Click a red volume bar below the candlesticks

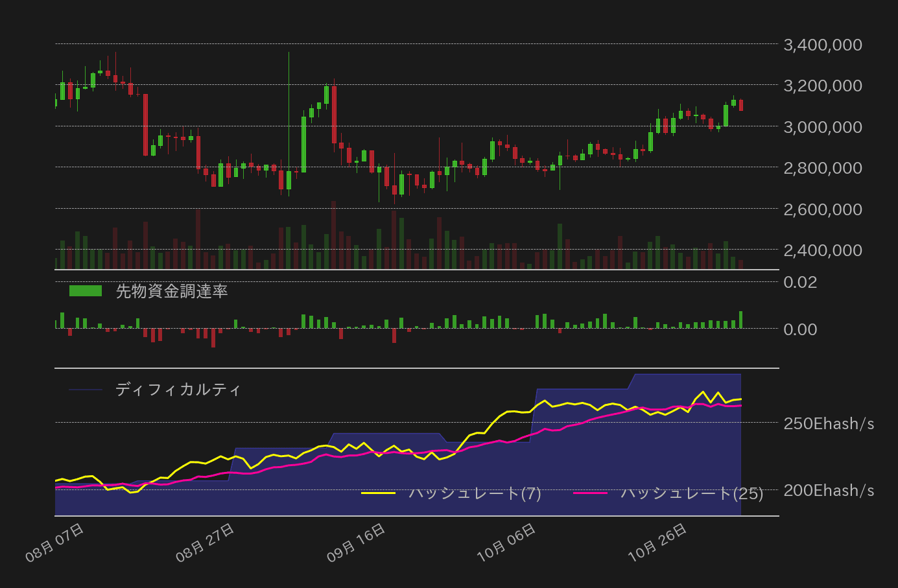click(x=198, y=240)
